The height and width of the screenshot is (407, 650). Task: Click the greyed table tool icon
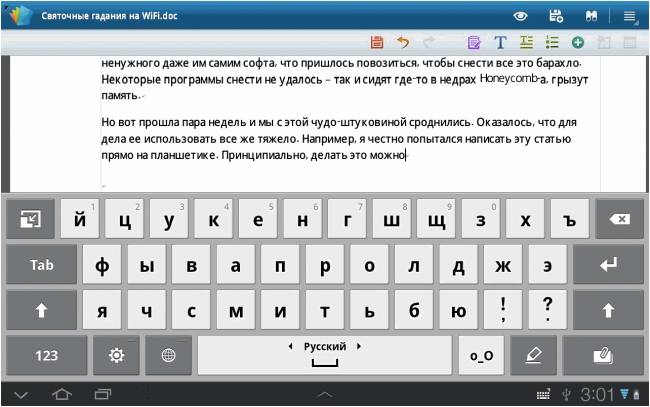click(630, 42)
